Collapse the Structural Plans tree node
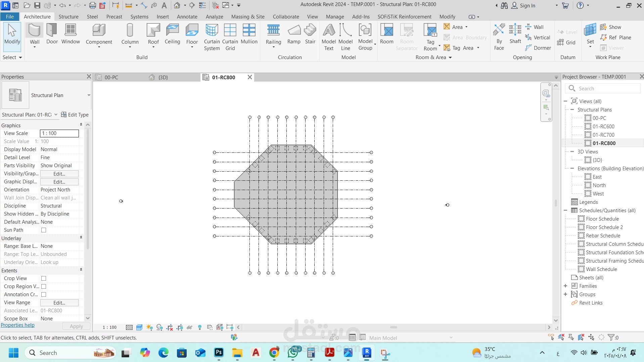Viewport: 644px width, 362px height. [x=572, y=109]
